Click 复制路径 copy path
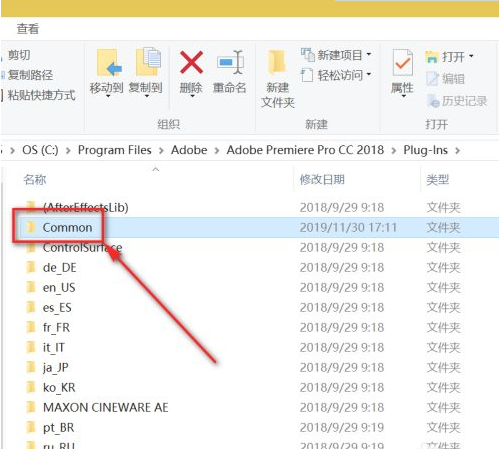This screenshot has width=499, height=449. tap(30, 75)
